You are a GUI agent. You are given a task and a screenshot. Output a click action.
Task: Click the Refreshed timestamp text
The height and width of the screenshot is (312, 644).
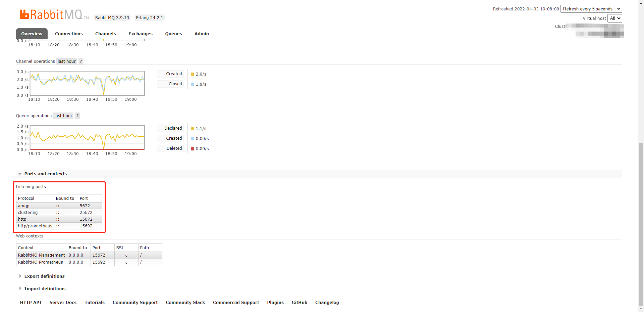point(526,9)
